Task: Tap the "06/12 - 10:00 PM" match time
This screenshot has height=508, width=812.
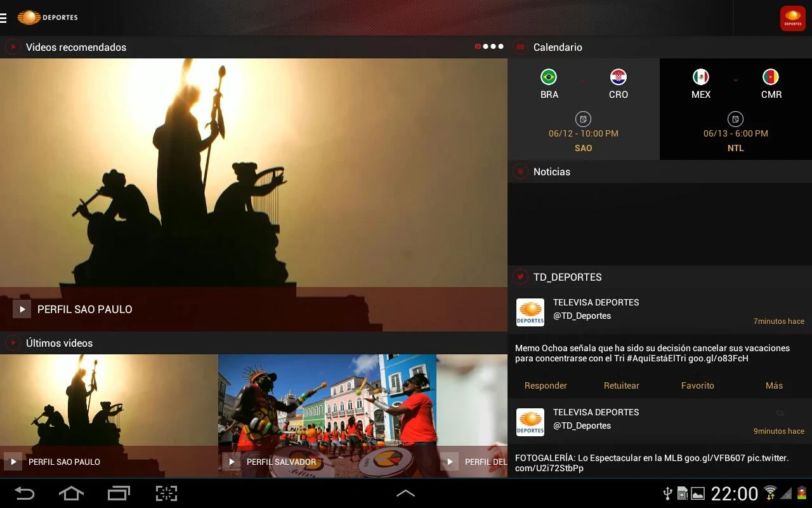Action: [584, 133]
